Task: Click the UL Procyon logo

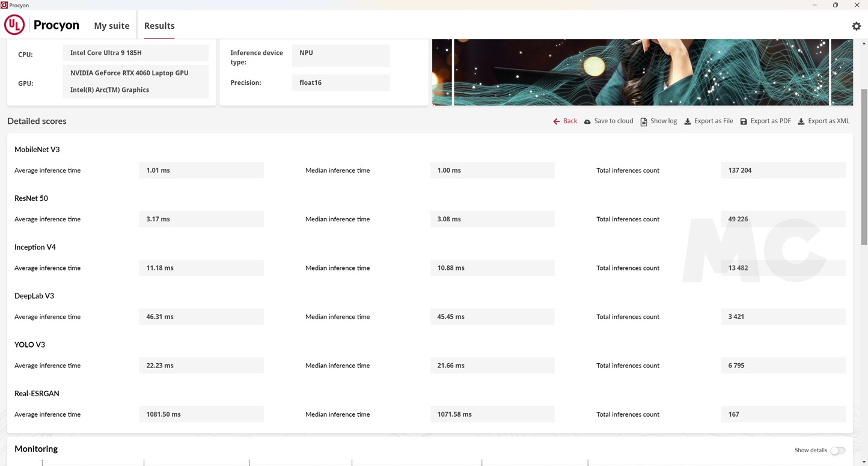Action: point(14,25)
